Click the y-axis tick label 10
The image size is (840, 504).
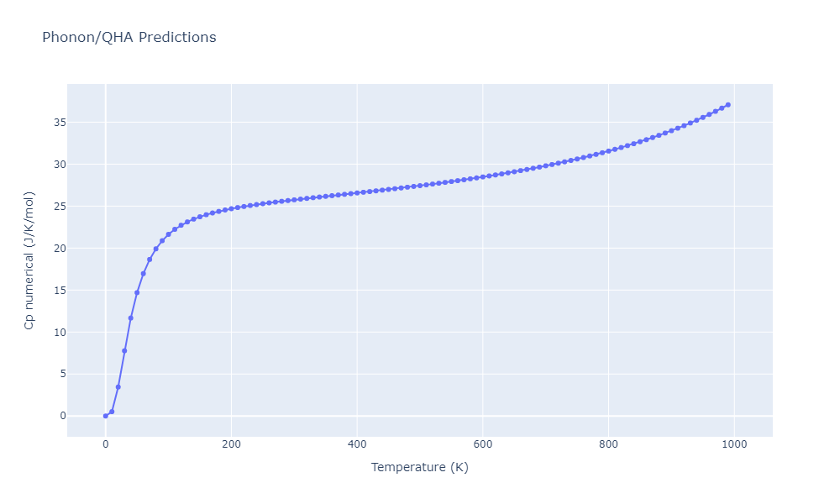pyautogui.click(x=60, y=332)
